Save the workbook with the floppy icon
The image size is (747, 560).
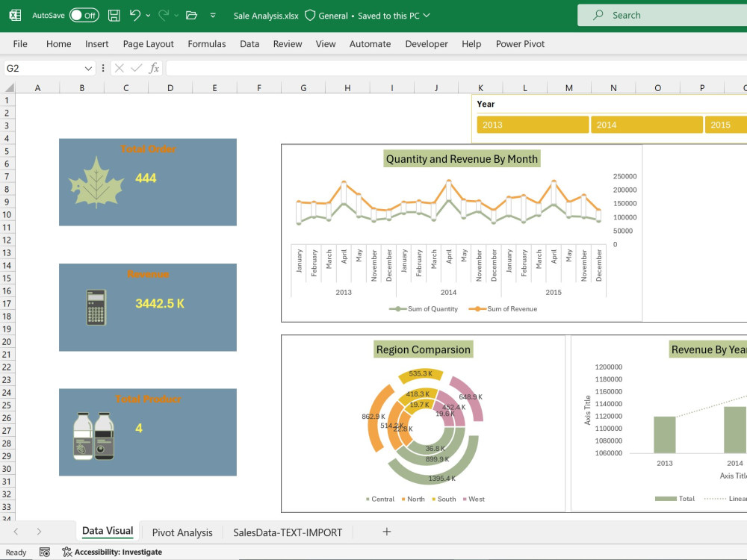pos(114,15)
